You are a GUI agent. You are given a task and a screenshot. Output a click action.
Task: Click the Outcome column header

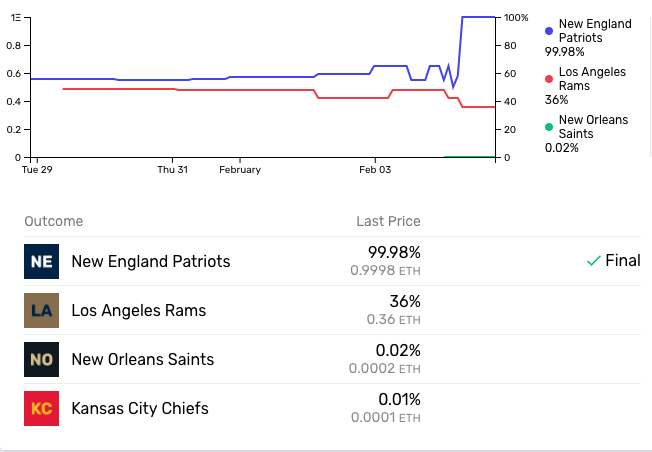click(54, 221)
